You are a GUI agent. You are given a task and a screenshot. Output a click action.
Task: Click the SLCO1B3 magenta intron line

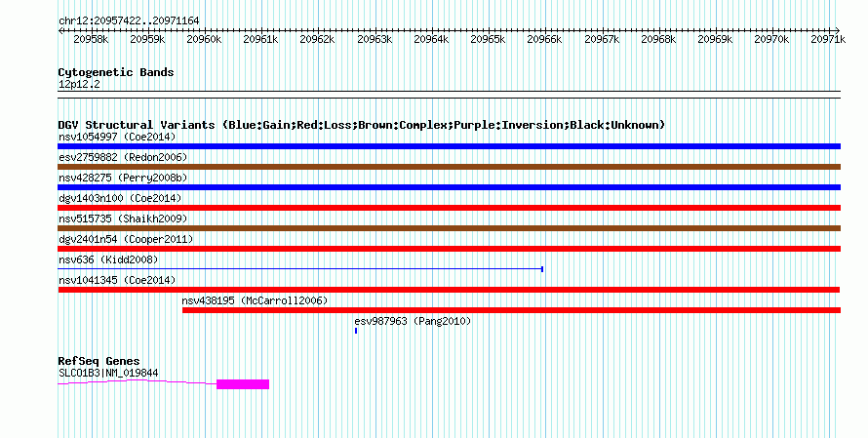coord(138,381)
